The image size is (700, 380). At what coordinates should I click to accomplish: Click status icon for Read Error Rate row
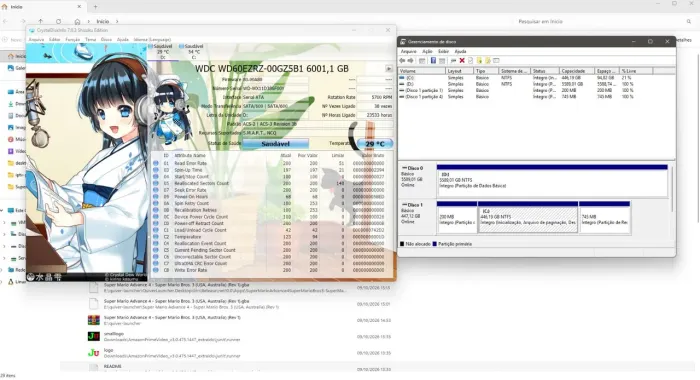point(156,163)
